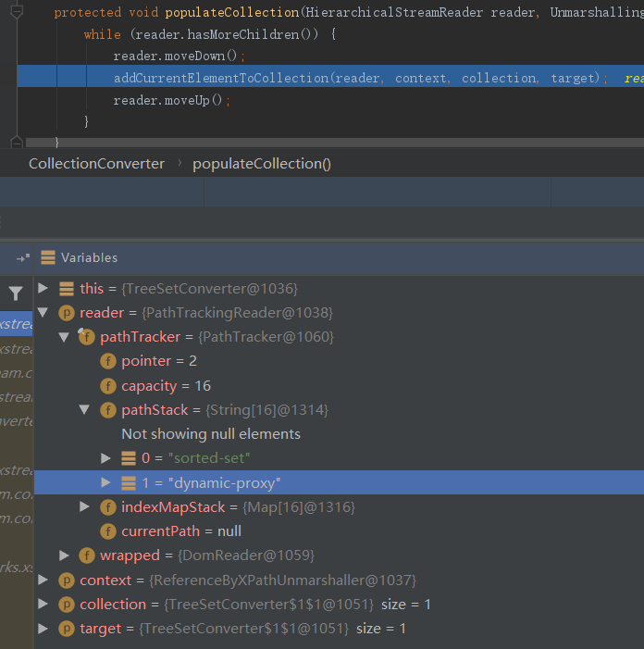Select the pointer = 2 variable row
The width and height of the screenshot is (644, 649).
pyautogui.click(x=158, y=361)
